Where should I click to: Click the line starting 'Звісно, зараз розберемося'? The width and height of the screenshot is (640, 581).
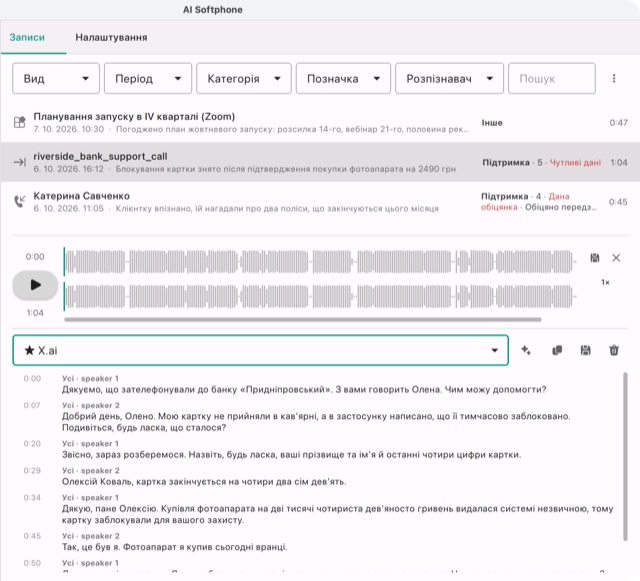[x=291, y=454]
